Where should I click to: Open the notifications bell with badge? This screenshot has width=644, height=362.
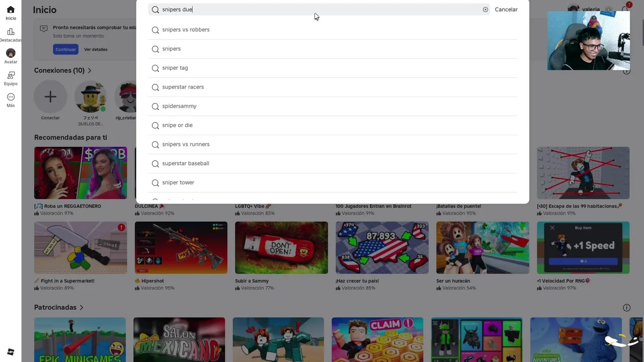[x=625, y=9]
